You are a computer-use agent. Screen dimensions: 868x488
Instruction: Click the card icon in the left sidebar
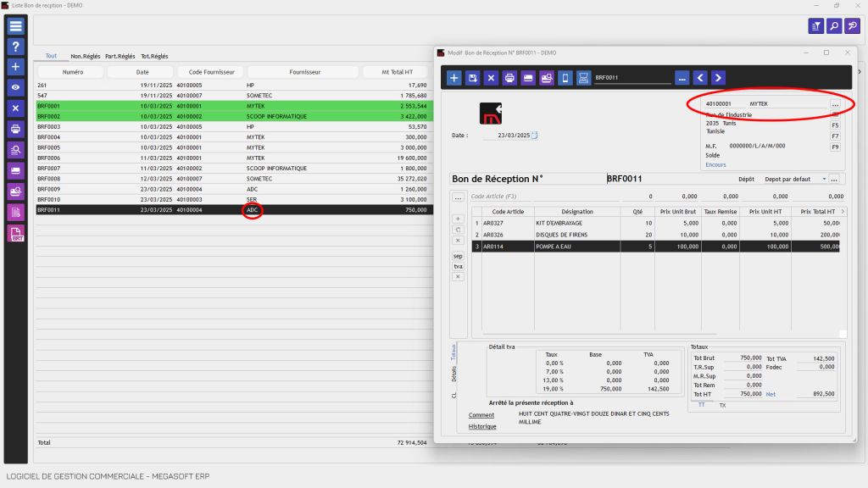[x=15, y=171]
